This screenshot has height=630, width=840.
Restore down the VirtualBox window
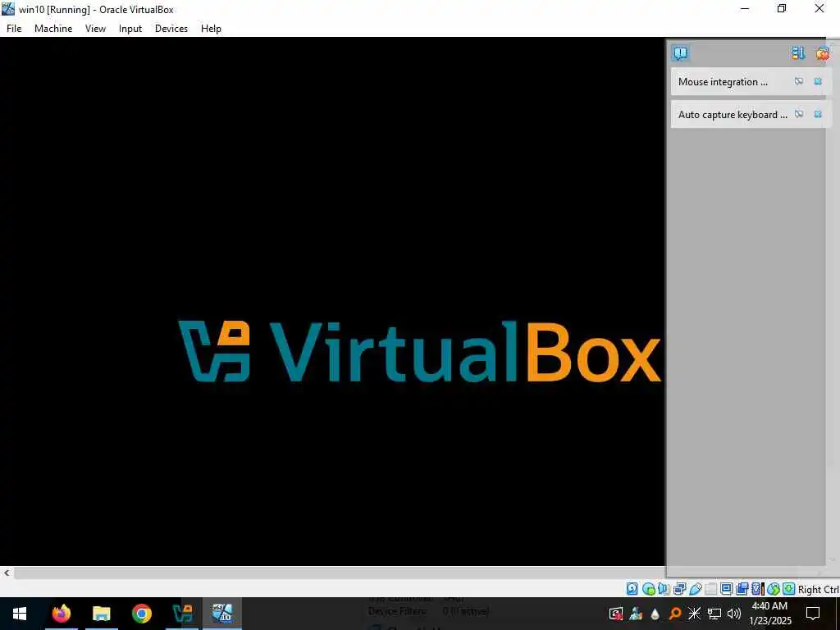point(782,8)
